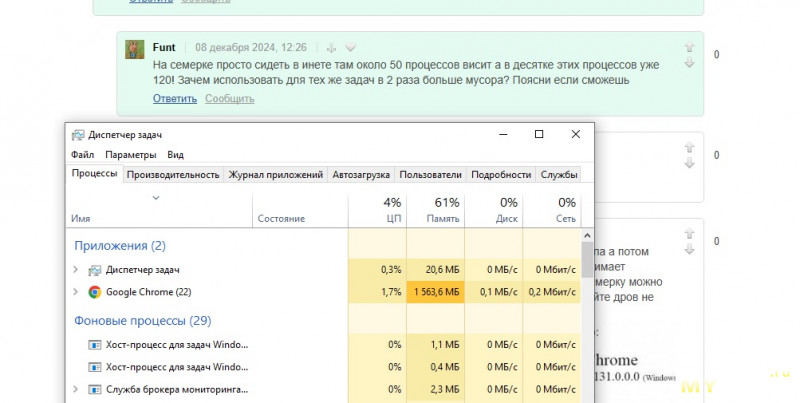
Task: Click the second Хост-процесс row icon
Action: [94, 367]
